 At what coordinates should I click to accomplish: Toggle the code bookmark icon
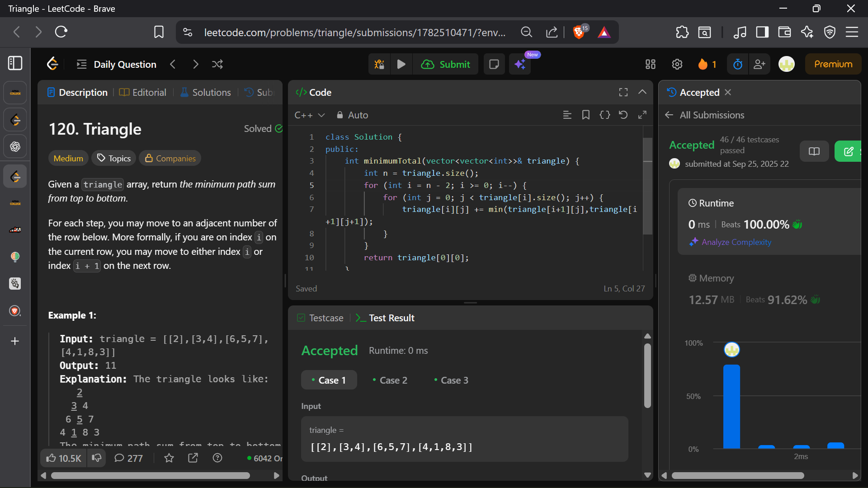click(586, 115)
